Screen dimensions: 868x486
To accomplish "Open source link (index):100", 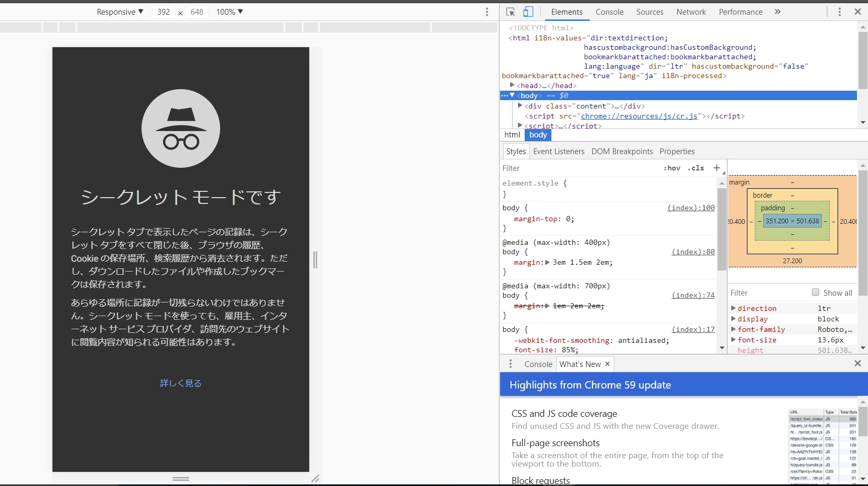I will pyautogui.click(x=691, y=208).
